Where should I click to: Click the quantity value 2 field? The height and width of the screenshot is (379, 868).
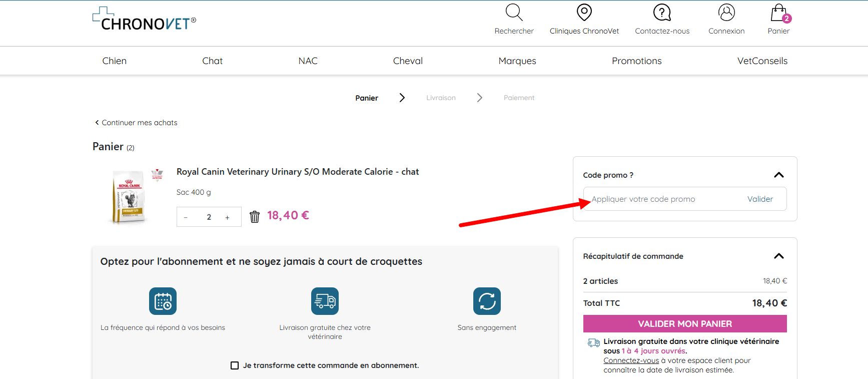coord(209,217)
